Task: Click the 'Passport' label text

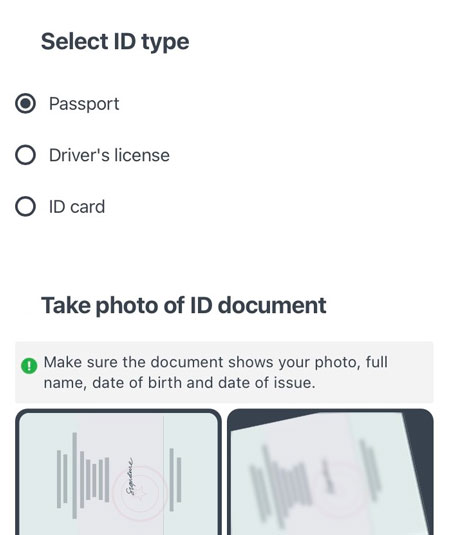Action: coord(84,104)
